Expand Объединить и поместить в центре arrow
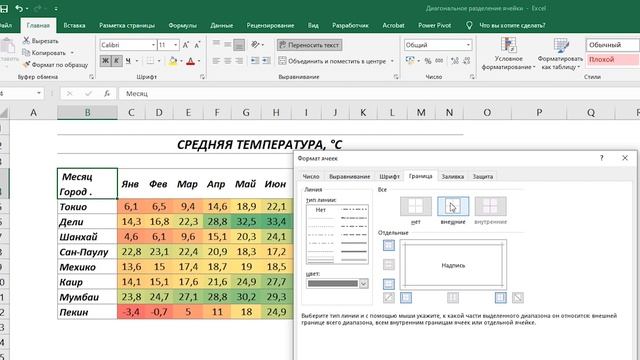 point(392,61)
